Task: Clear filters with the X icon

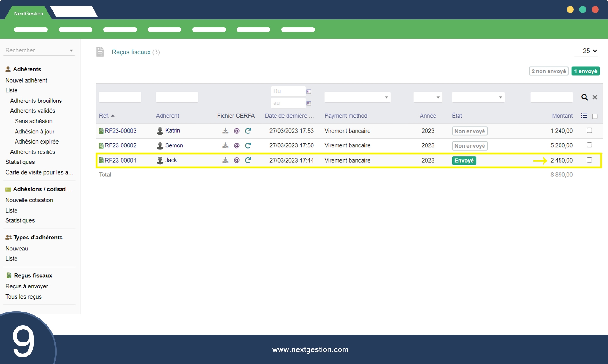Action: pos(595,97)
